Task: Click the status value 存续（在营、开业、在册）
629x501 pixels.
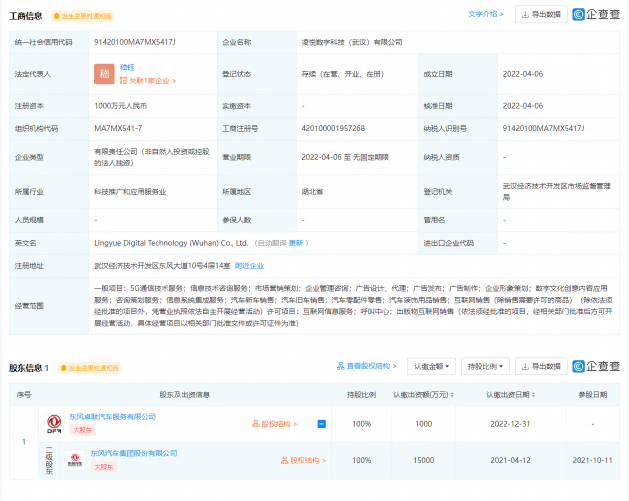Action: pyautogui.click(x=343, y=74)
